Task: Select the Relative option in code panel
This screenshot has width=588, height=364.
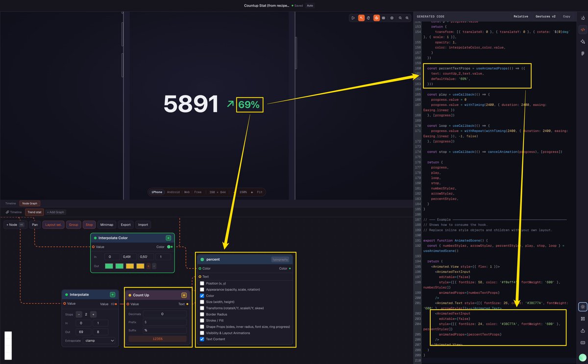Action: tap(521, 16)
